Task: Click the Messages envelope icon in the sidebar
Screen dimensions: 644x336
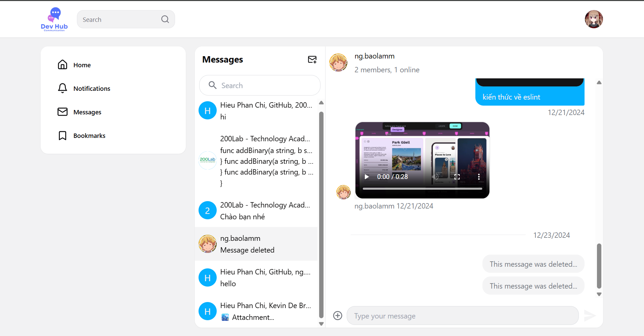Action: 62,112
